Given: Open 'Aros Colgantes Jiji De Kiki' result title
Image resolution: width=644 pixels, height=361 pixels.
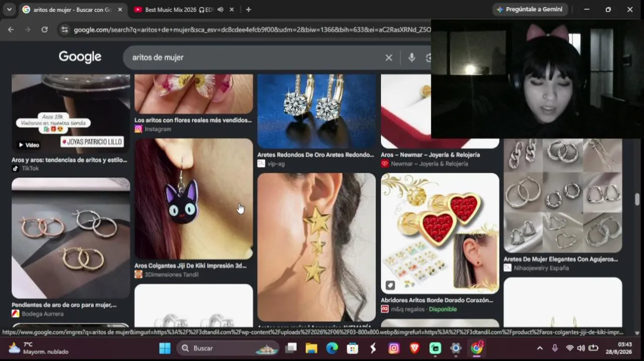Looking at the screenshot, I should pos(191,266).
